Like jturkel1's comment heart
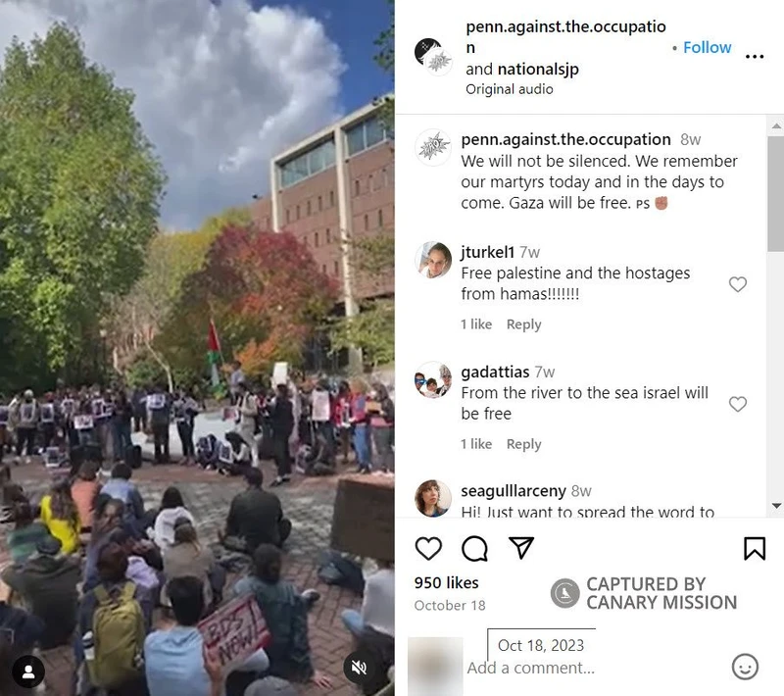 click(x=738, y=284)
